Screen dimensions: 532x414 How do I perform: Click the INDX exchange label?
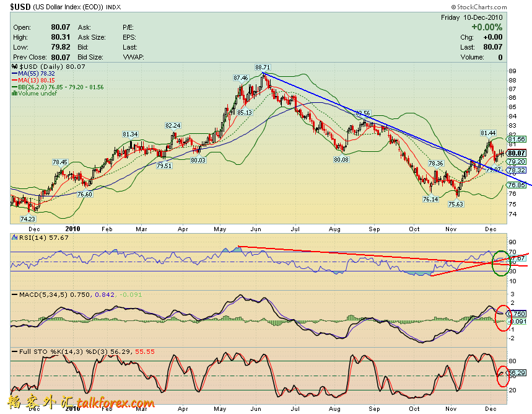tap(113, 7)
